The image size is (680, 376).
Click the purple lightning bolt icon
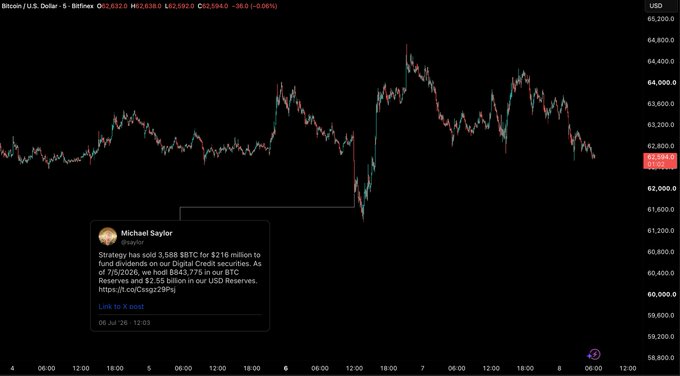[594, 355]
